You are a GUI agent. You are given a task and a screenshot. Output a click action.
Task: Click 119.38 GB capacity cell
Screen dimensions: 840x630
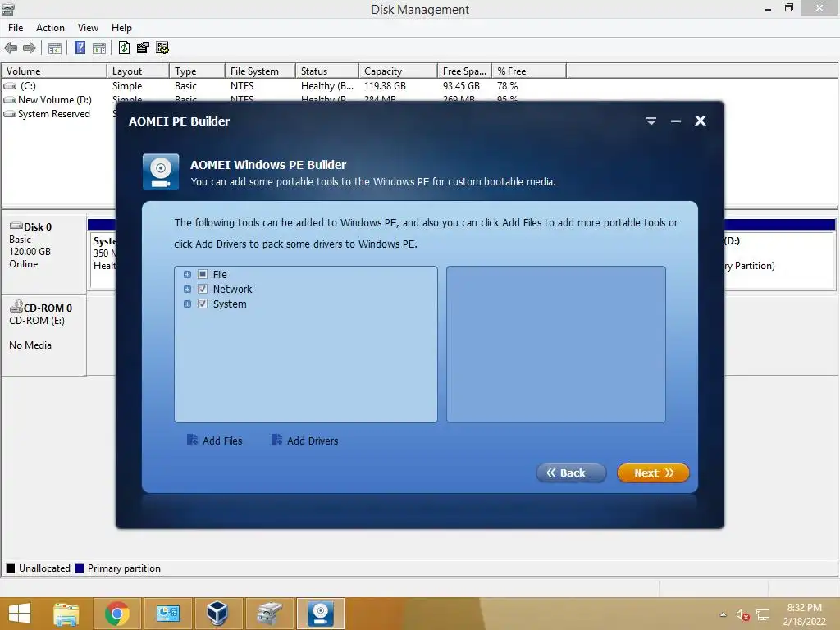tap(386, 85)
